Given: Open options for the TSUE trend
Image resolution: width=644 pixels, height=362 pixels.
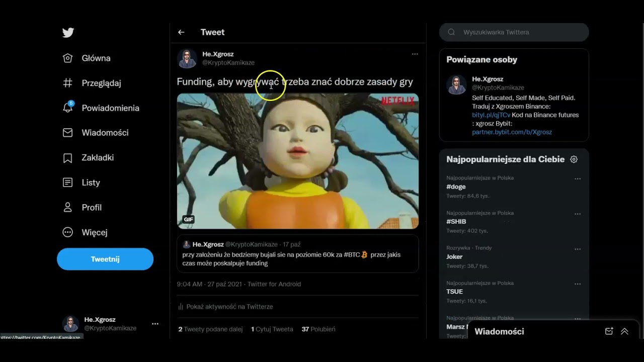Looking at the screenshot, I should point(578,284).
